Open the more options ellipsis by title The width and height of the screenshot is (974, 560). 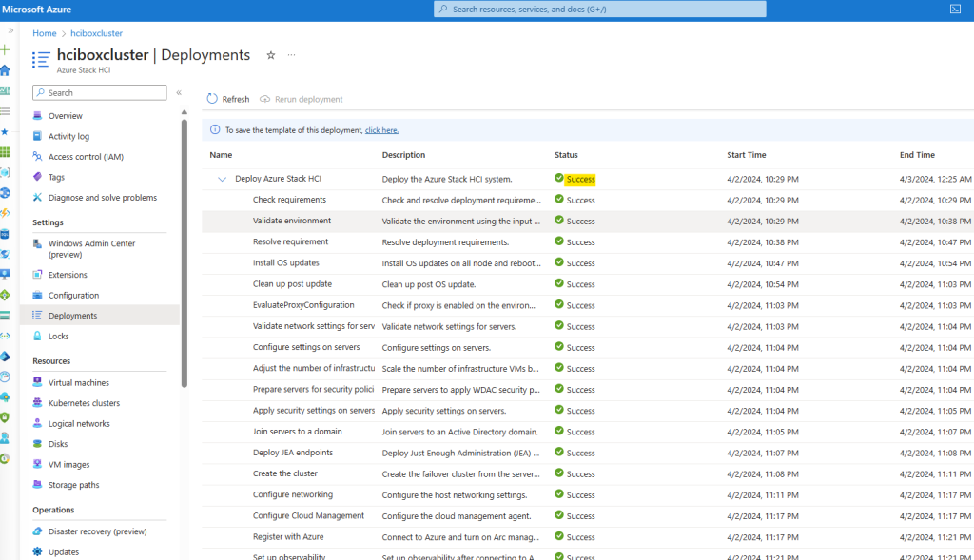point(291,55)
